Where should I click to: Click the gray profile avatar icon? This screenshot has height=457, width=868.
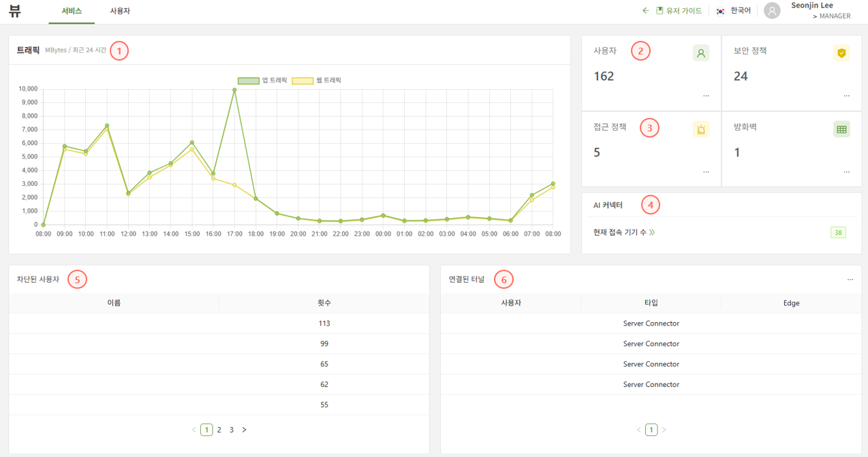[772, 11]
